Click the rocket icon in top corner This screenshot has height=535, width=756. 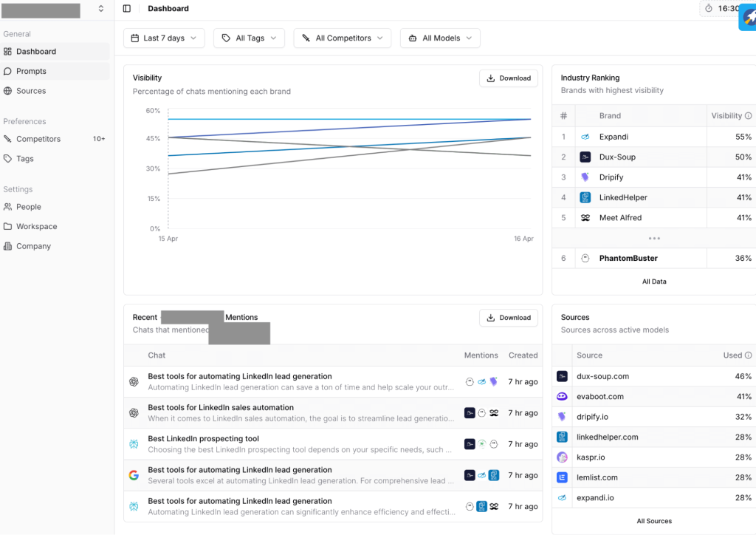tap(749, 18)
